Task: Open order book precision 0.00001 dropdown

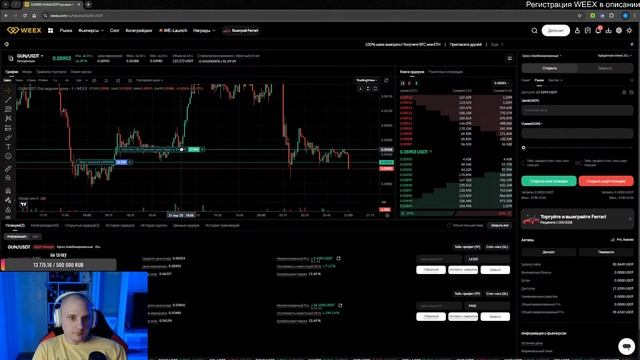Action: (x=502, y=83)
